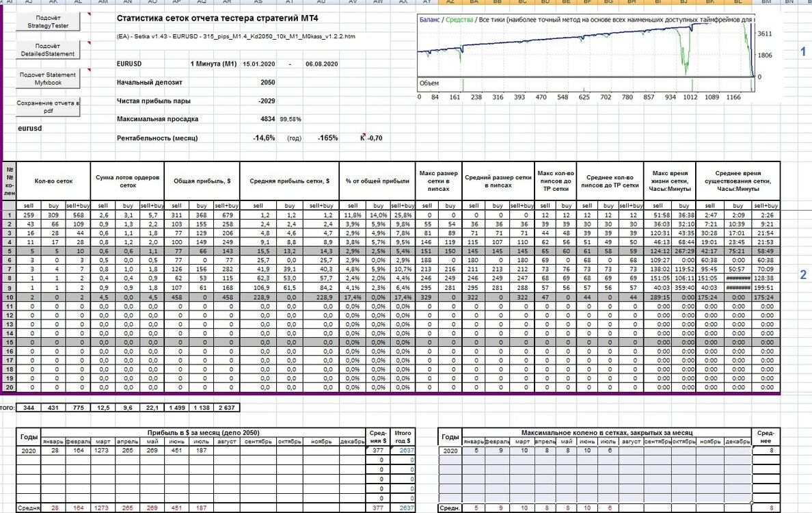Select 1273 March profit in the 2020 row
Image resolution: width=812 pixels, height=513 pixels.
tap(103, 450)
